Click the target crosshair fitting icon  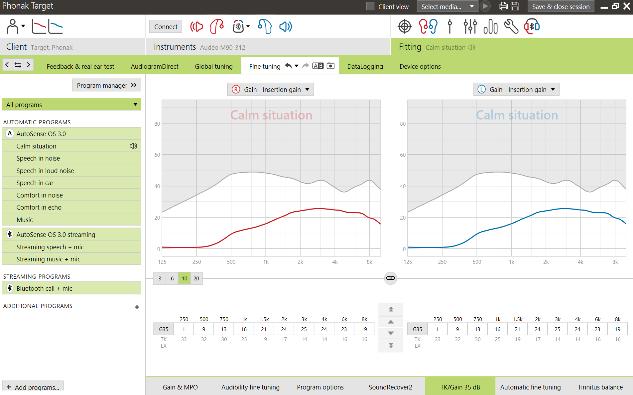coord(405,27)
